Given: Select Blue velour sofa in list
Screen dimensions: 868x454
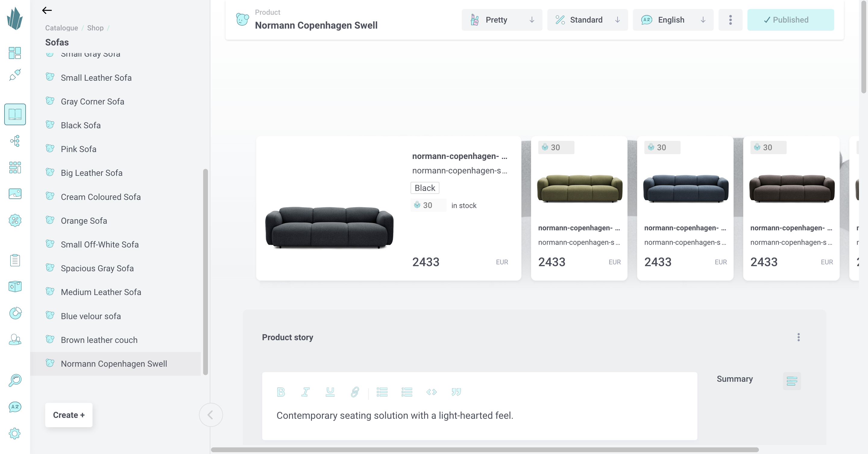Looking at the screenshot, I should tap(115, 316).
